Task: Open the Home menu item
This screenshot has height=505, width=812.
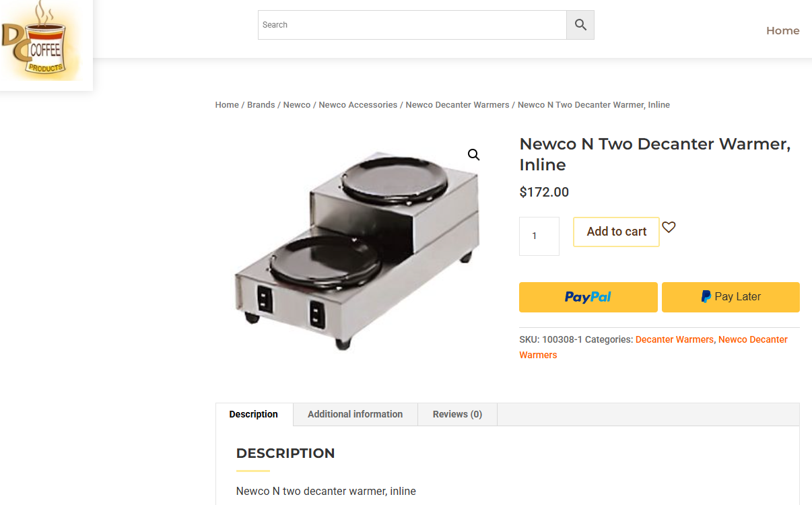Action: click(x=782, y=30)
